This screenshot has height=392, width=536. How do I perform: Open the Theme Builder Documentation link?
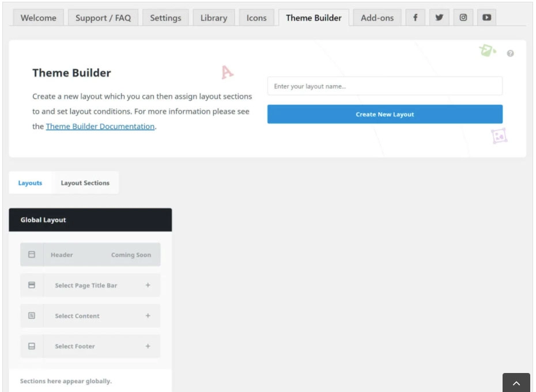pos(100,127)
